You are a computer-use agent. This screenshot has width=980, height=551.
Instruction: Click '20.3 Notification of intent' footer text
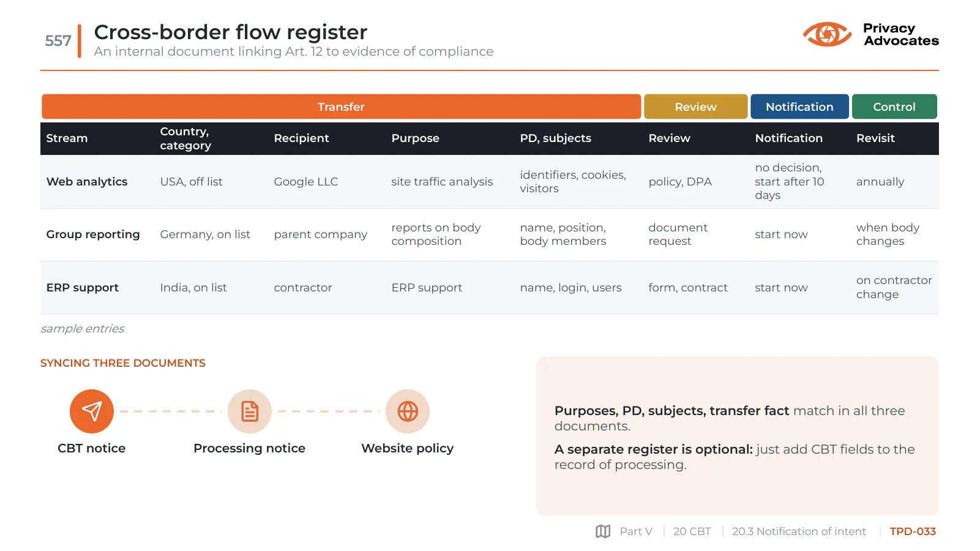pyautogui.click(x=799, y=531)
